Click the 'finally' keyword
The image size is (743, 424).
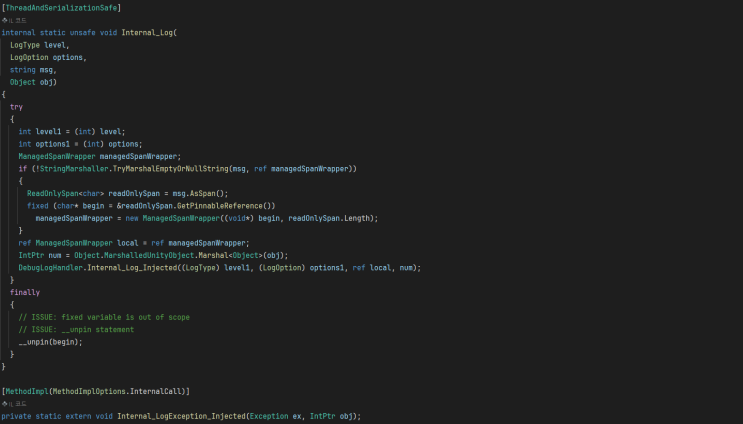[25, 293]
